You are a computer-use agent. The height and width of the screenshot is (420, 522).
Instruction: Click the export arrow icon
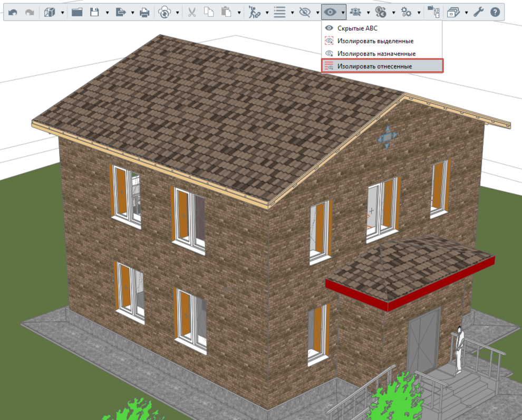coord(121,13)
